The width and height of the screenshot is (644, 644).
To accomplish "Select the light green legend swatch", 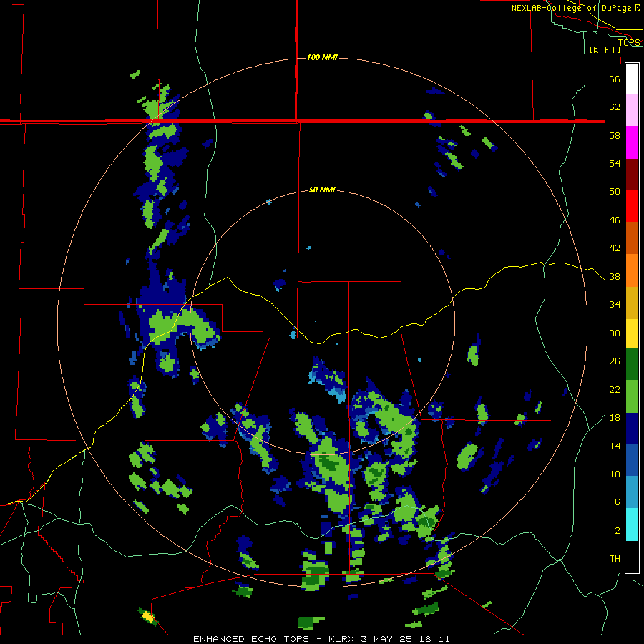I will click(632, 396).
